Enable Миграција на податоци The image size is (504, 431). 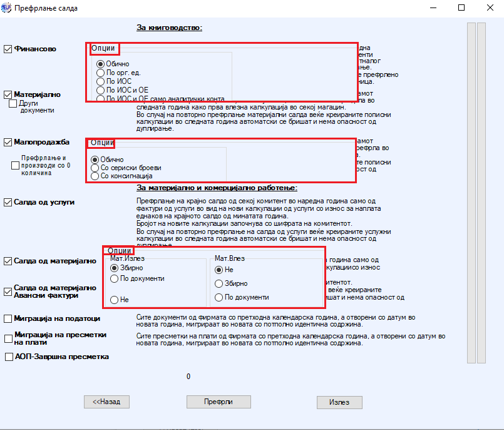(x=8, y=318)
